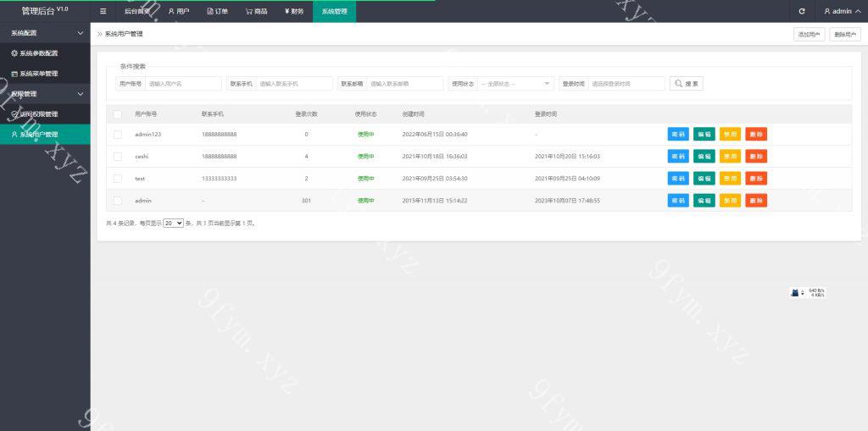
Task: Click the admin123 account cell
Action: [x=147, y=135]
